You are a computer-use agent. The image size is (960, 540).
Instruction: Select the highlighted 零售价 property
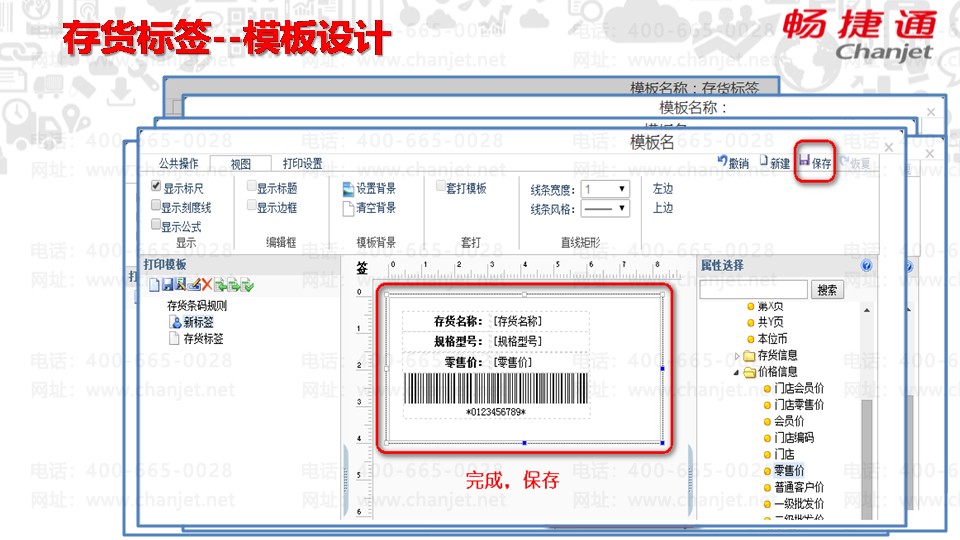tap(789, 471)
